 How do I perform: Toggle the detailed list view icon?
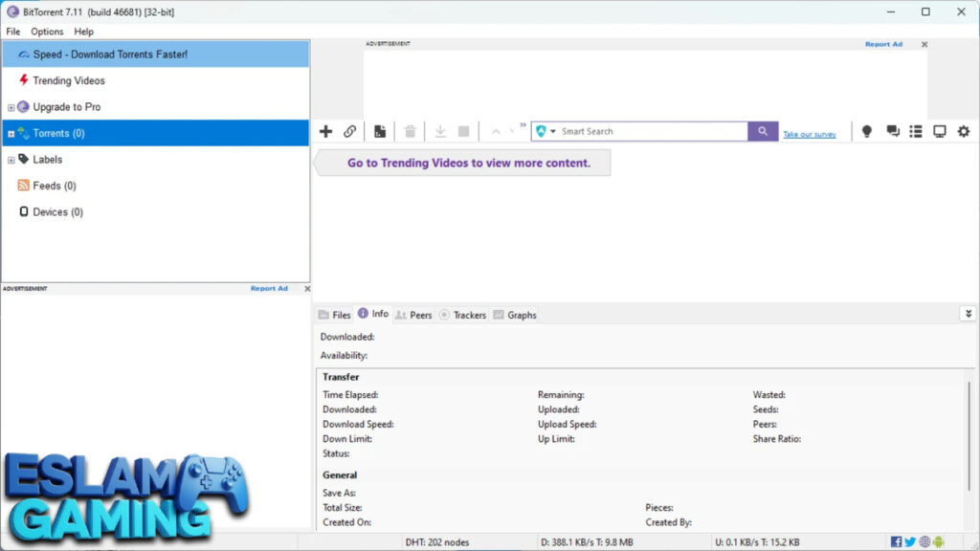tap(916, 131)
